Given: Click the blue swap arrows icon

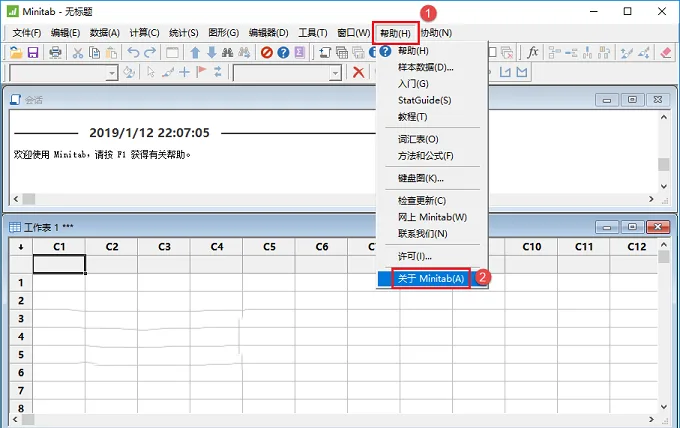Looking at the screenshot, I should pos(218,72).
